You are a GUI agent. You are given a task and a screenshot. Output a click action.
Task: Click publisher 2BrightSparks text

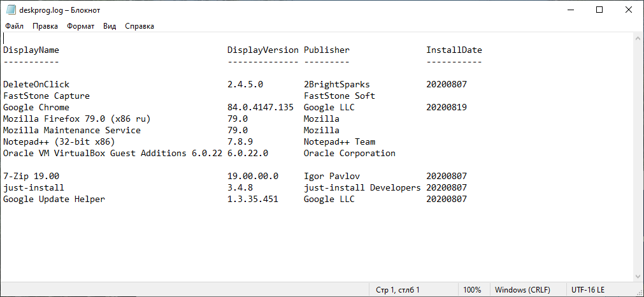pos(337,85)
